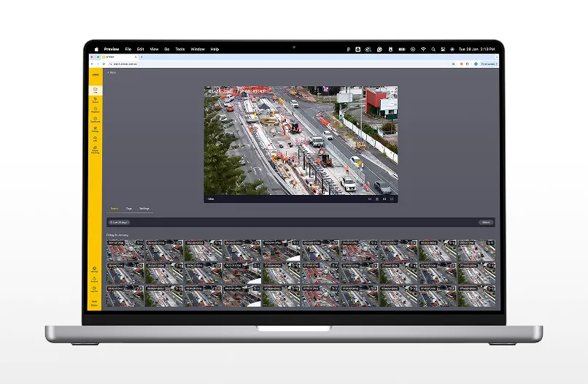This screenshot has width=588, height=384.
Task: Open the Live view in the sidebar
Action: pyautogui.click(x=95, y=90)
